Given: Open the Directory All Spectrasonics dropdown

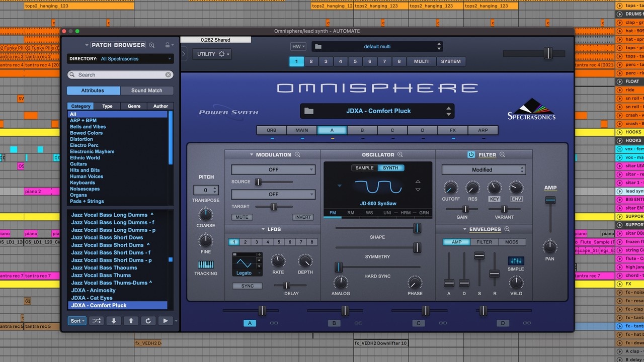Looking at the screenshot, I should point(121,59).
